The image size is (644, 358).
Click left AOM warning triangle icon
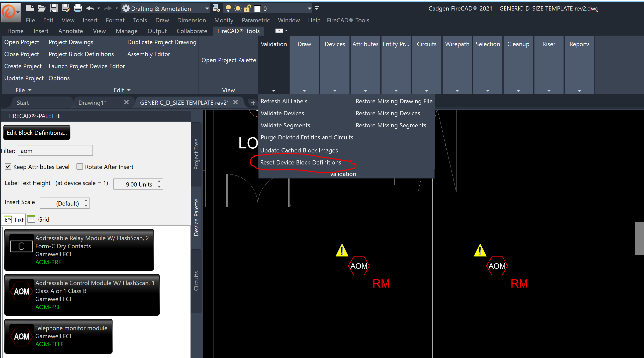click(342, 250)
